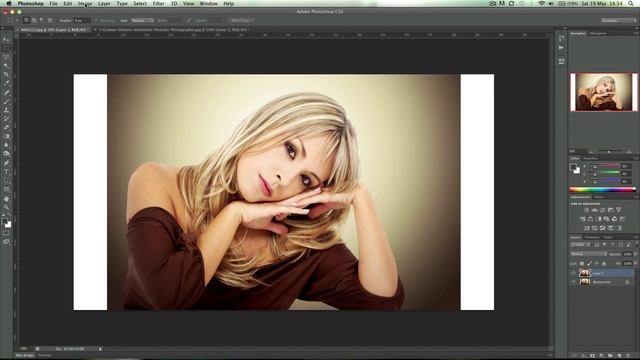Toggle Quick Mask mode
The height and width of the screenshot is (360, 640).
(6, 233)
